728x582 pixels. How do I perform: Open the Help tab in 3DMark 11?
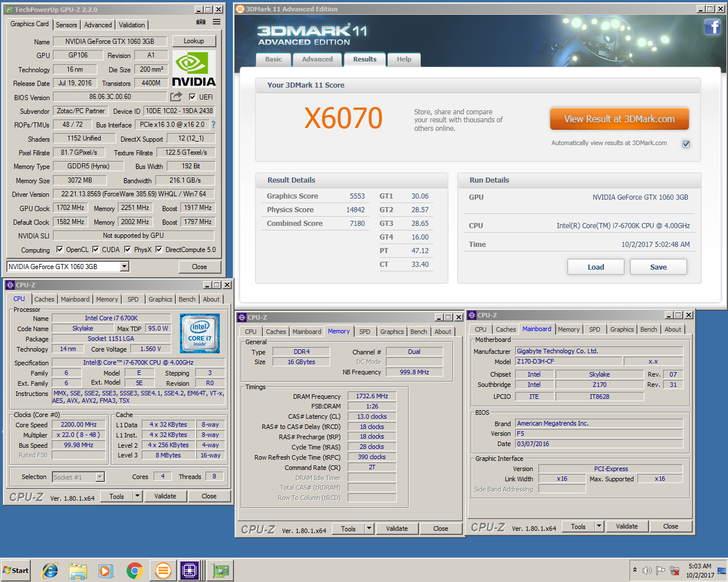click(404, 59)
